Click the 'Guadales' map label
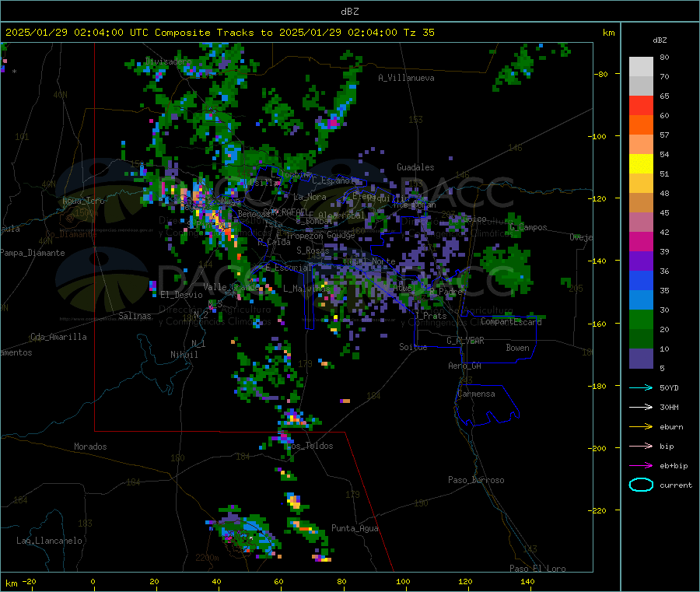The width and height of the screenshot is (700, 592). pos(415,167)
